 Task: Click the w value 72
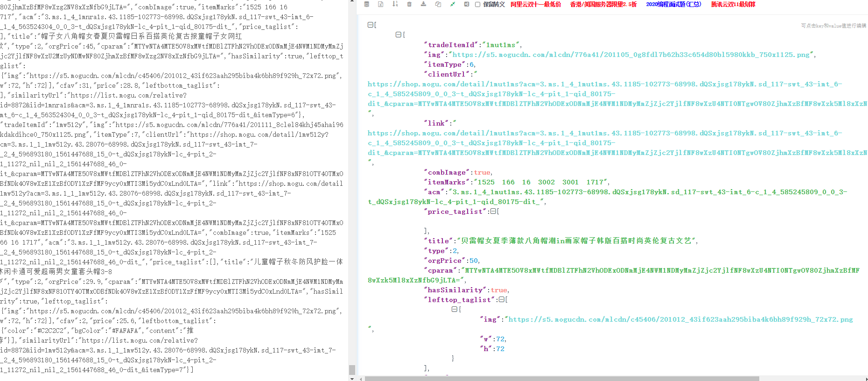click(x=500, y=339)
